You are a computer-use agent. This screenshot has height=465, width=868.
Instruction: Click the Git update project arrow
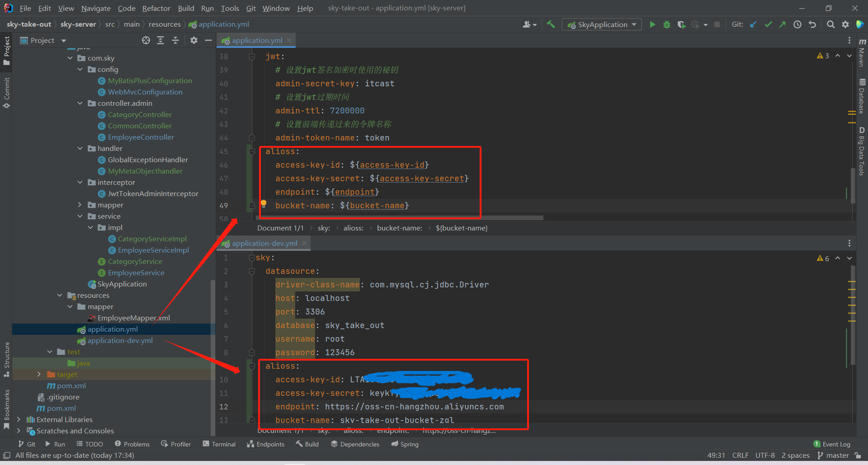pyautogui.click(x=753, y=24)
